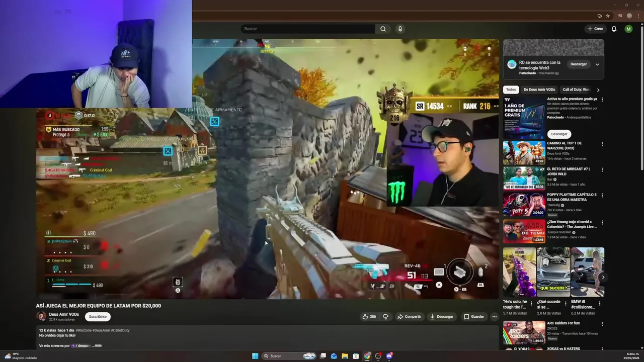Open Microsoft Store from the taskbar
644x362 pixels.
(x=356, y=356)
